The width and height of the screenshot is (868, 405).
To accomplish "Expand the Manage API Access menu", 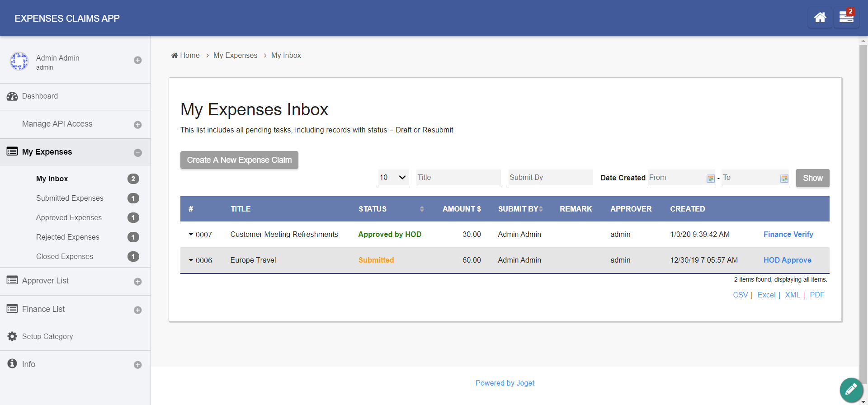I will pos(138,125).
